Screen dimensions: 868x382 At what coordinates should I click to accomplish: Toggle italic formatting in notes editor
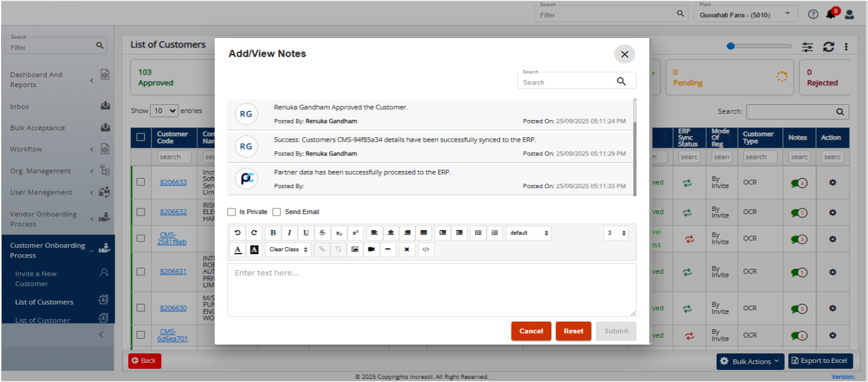point(289,233)
